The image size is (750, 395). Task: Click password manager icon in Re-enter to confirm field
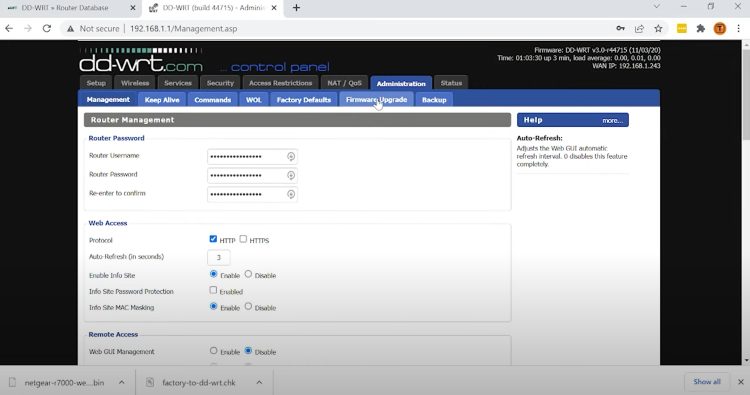coord(291,194)
